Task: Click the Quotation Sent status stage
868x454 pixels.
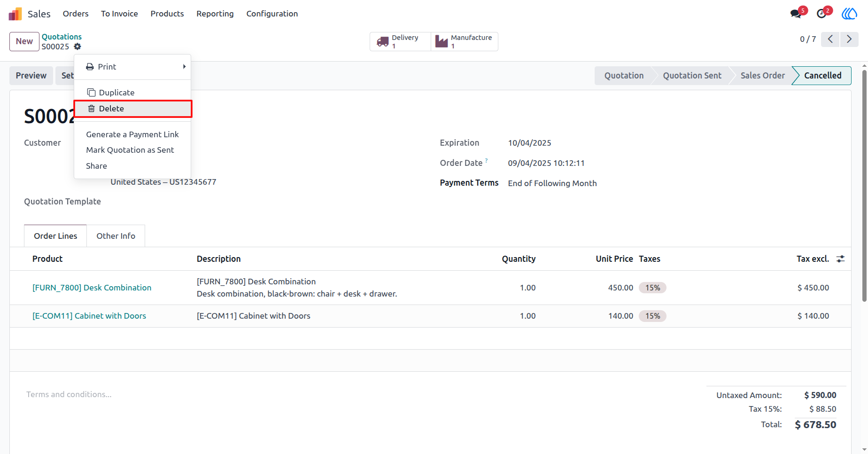Action: point(692,76)
